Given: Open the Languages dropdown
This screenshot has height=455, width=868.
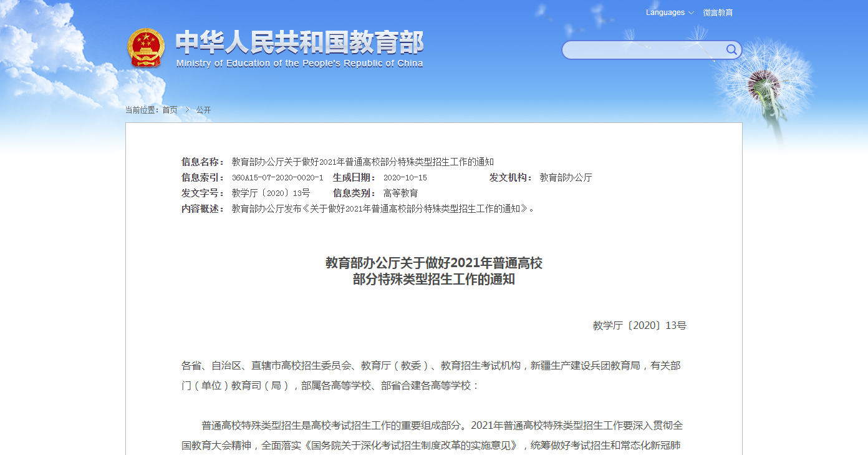Looking at the screenshot, I should (670, 12).
